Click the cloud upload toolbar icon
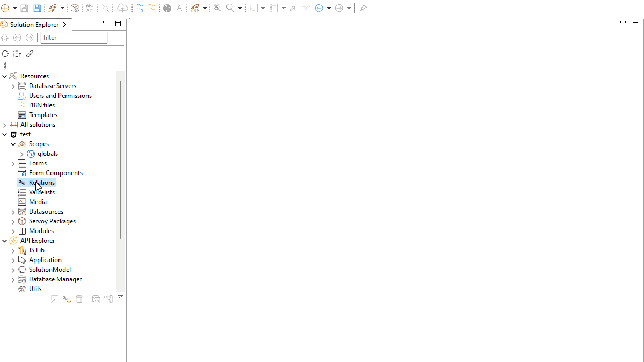This screenshot has height=362, width=644. (123, 8)
